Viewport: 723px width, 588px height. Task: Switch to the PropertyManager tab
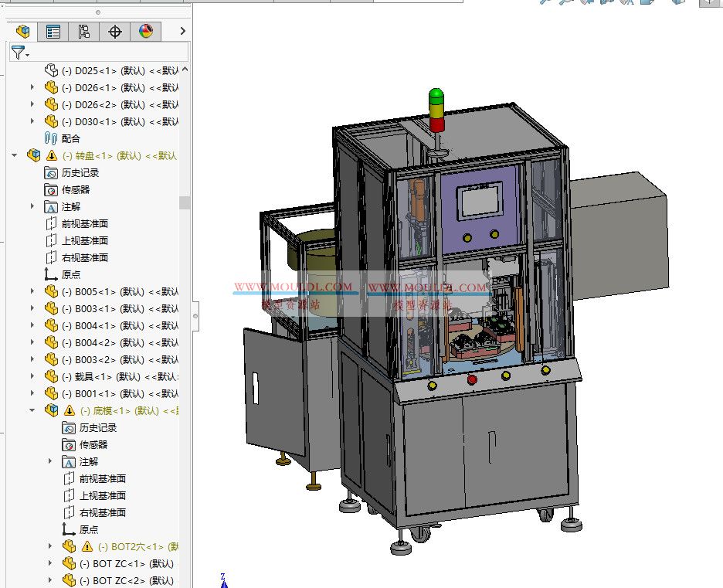pyautogui.click(x=53, y=31)
